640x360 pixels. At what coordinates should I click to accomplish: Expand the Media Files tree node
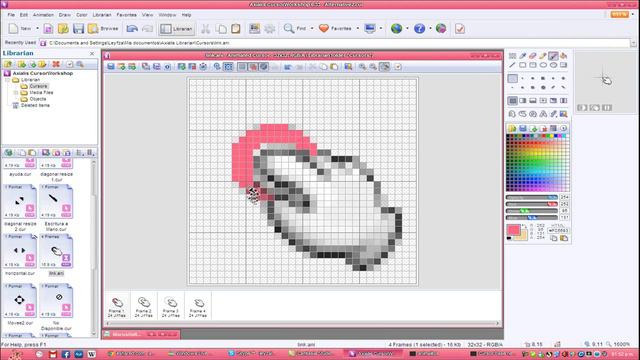[16, 93]
